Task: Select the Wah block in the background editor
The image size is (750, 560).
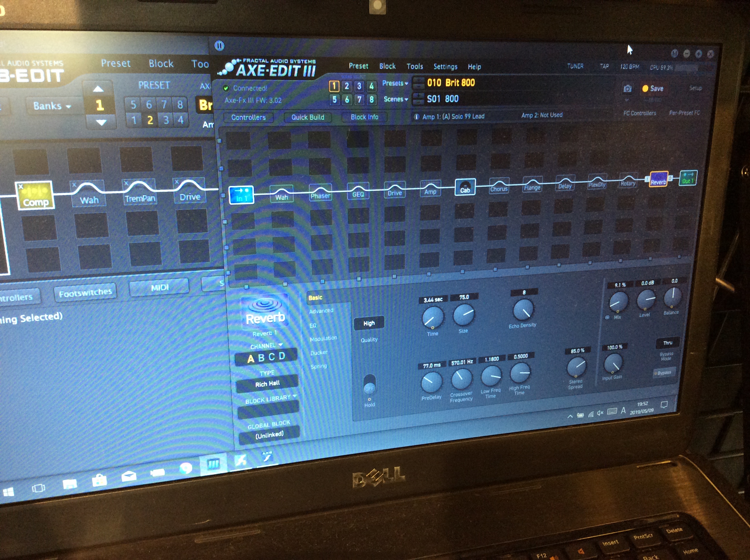Action: [88, 193]
